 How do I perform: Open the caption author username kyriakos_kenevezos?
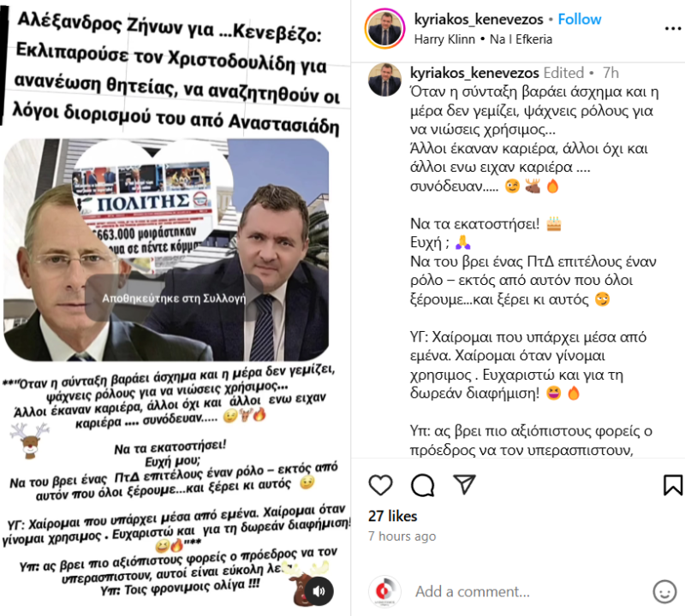click(474, 73)
